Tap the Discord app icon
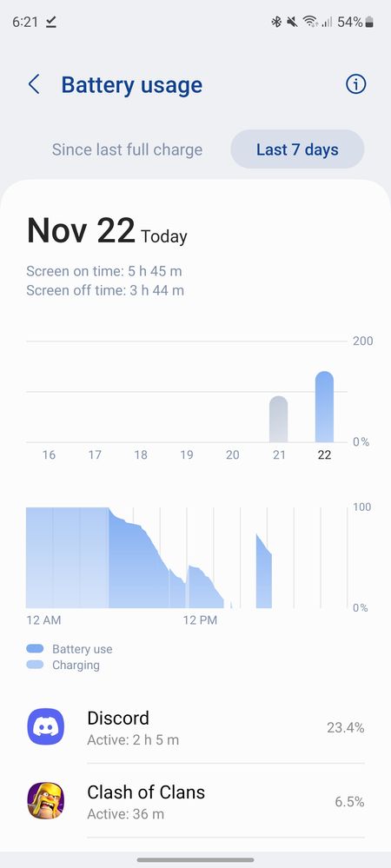The image size is (391, 868). 46,726
